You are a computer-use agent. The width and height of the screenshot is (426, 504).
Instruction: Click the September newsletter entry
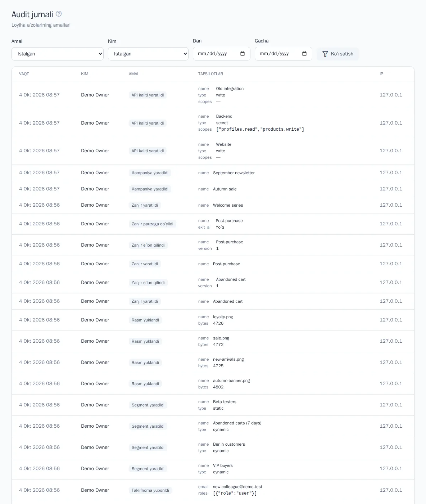(x=234, y=173)
